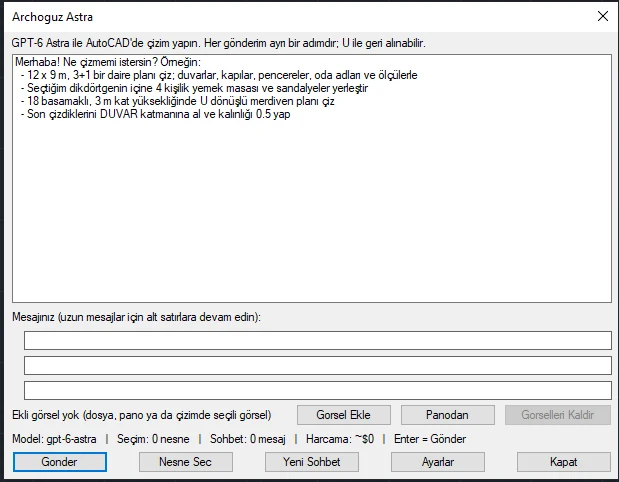Open Ayarlar settings

(x=438, y=462)
